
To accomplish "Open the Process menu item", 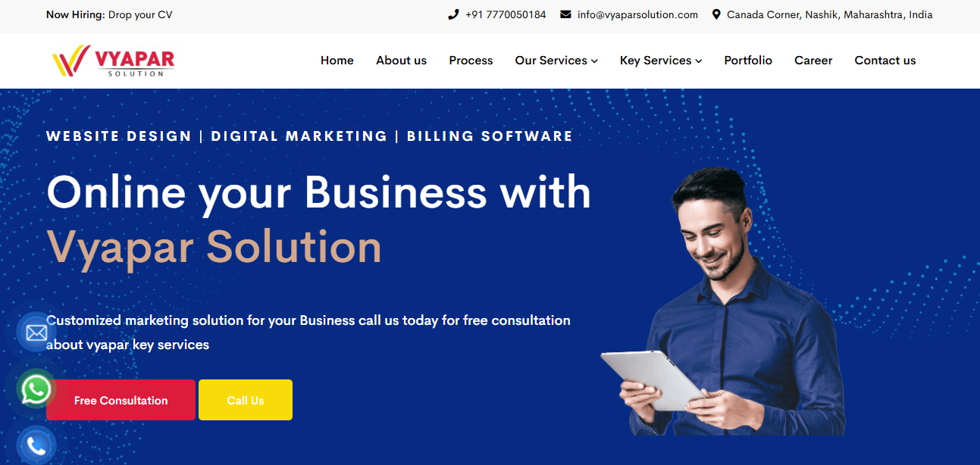I will point(471,61).
